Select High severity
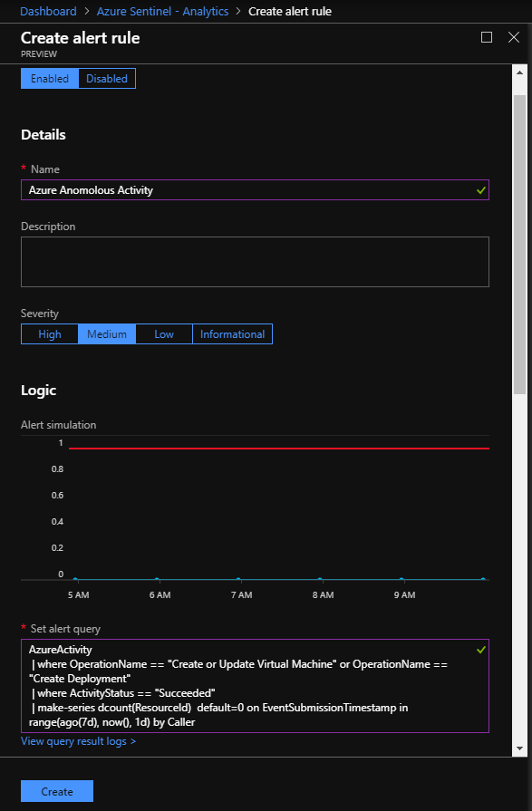This screenshot has height=811, width=532. pos(50,334)
